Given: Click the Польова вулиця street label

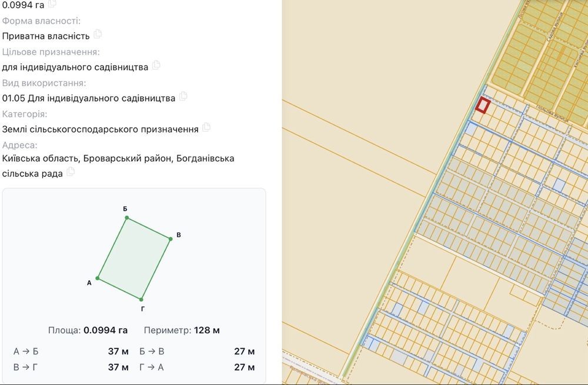Looking at the screenshot, I should (x=552, y=114).
